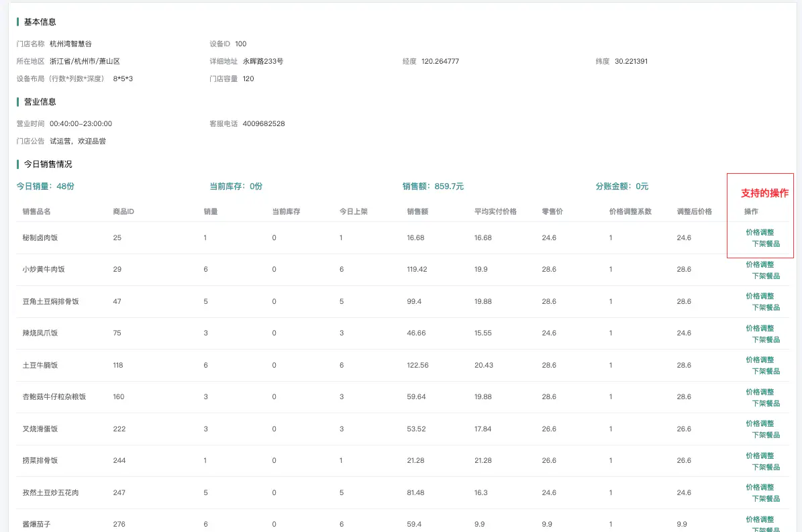Screen dimensions: 802x532
Task: Click the 商品ID column header
Action: click(123, 211)
